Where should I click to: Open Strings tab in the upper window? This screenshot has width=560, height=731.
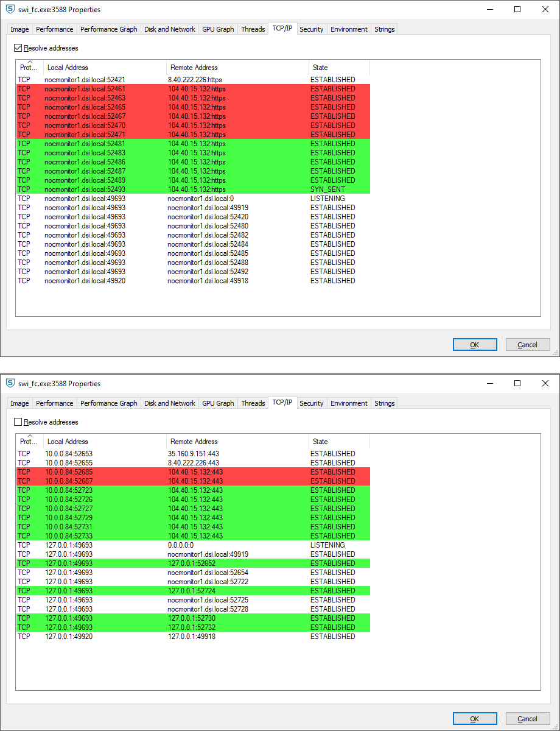(x=385, y=29)
